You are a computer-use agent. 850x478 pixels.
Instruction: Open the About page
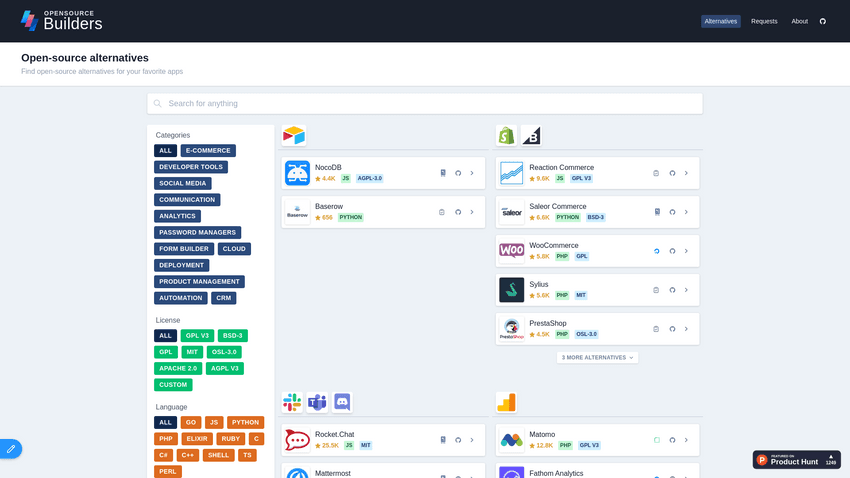[799, 21]
